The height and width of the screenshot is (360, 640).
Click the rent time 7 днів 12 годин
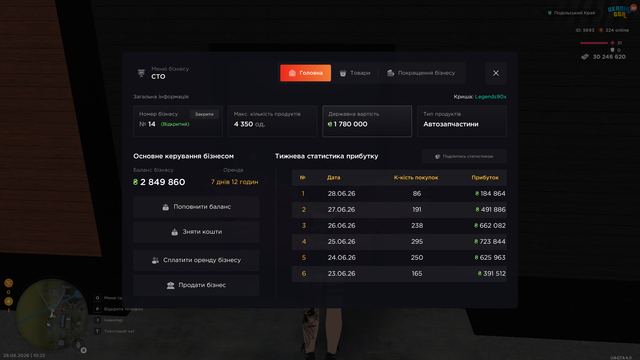234,182
